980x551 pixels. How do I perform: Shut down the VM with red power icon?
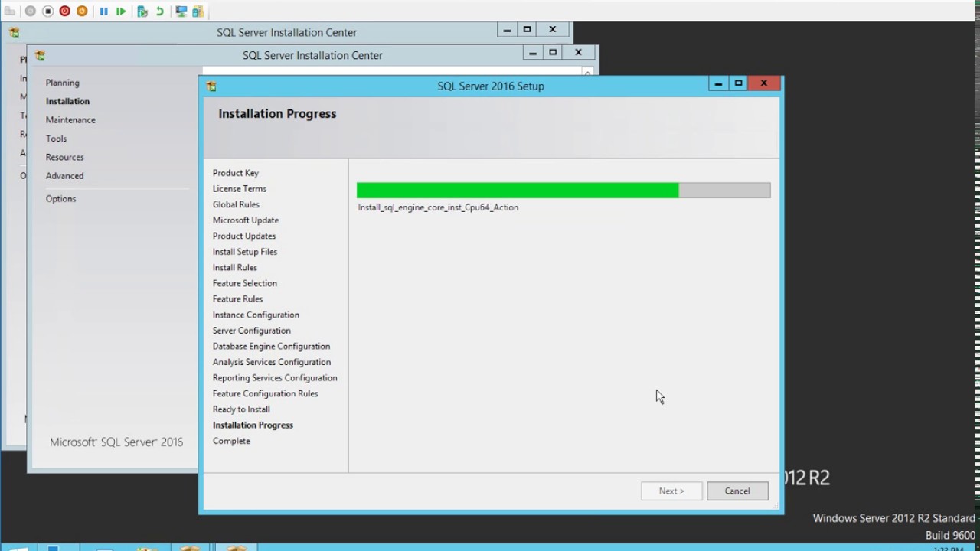[65, 11]
